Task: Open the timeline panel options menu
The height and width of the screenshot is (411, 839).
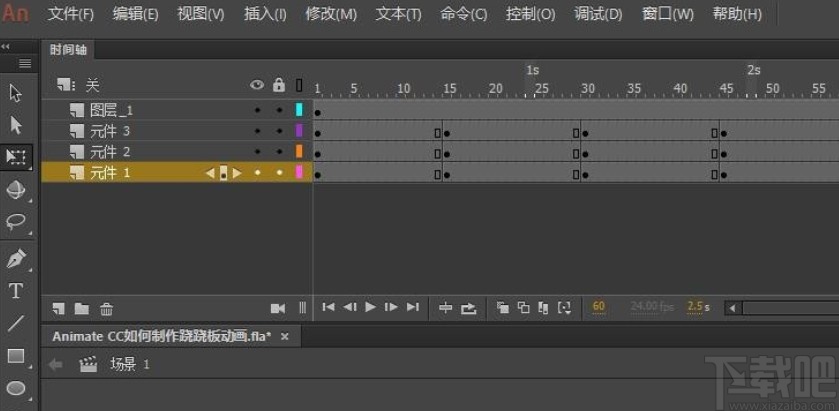Action: [x=25, y=64]
